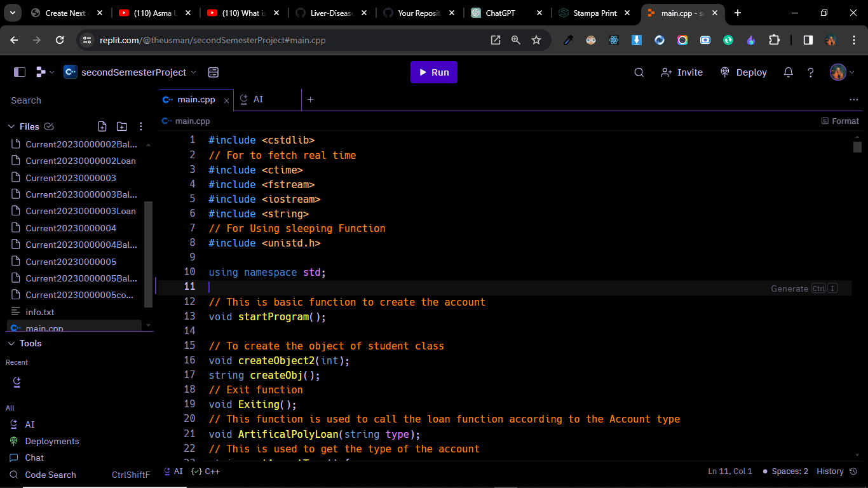Open the search magnifier icon in header
868x488 pixels.
tap(639, 72)
